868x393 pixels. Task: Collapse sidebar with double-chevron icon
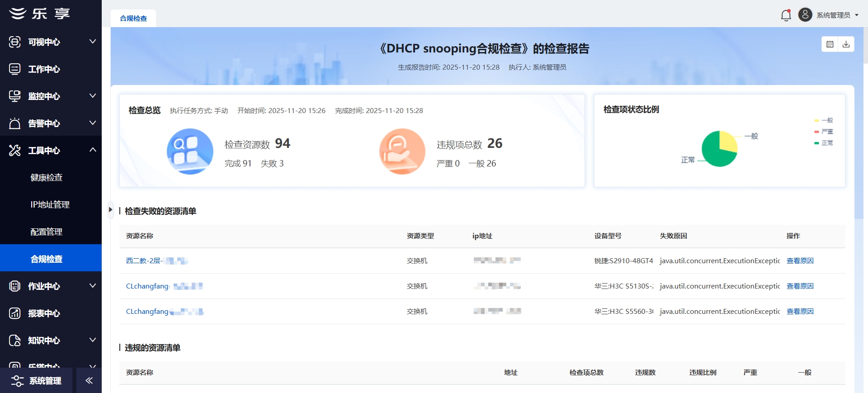click(x=89, y=380)
